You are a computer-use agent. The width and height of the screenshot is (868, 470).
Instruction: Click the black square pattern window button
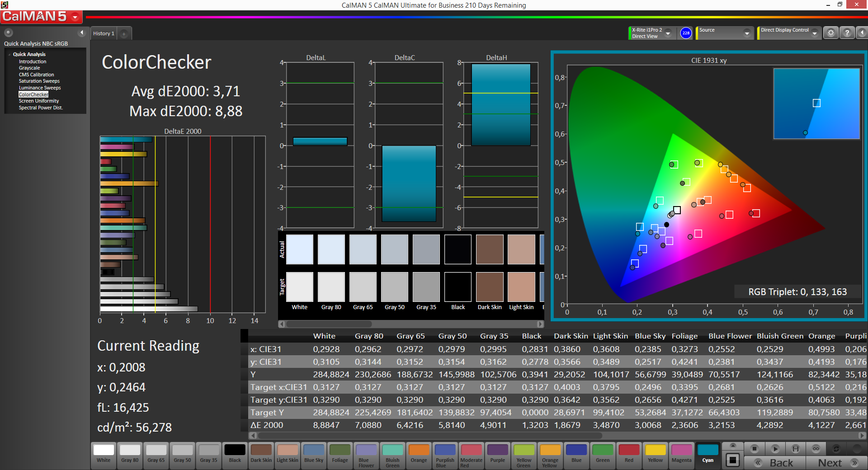pyautogui.click(x=733, y=461)
